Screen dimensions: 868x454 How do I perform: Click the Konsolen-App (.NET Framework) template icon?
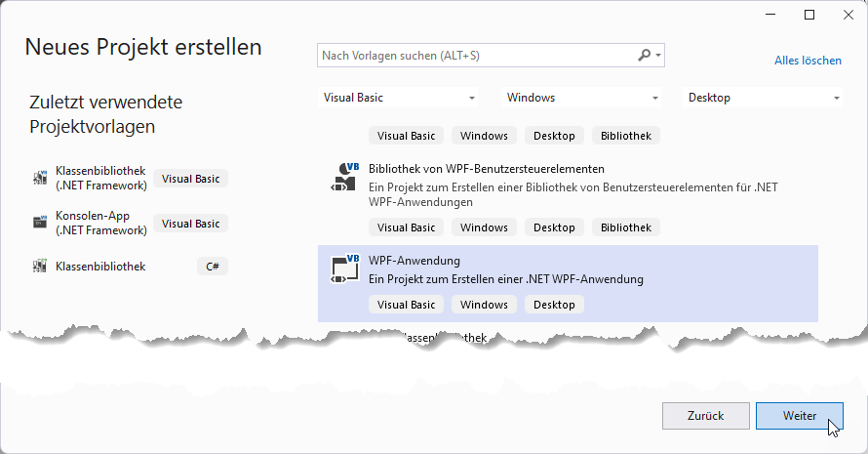point(40,223)
